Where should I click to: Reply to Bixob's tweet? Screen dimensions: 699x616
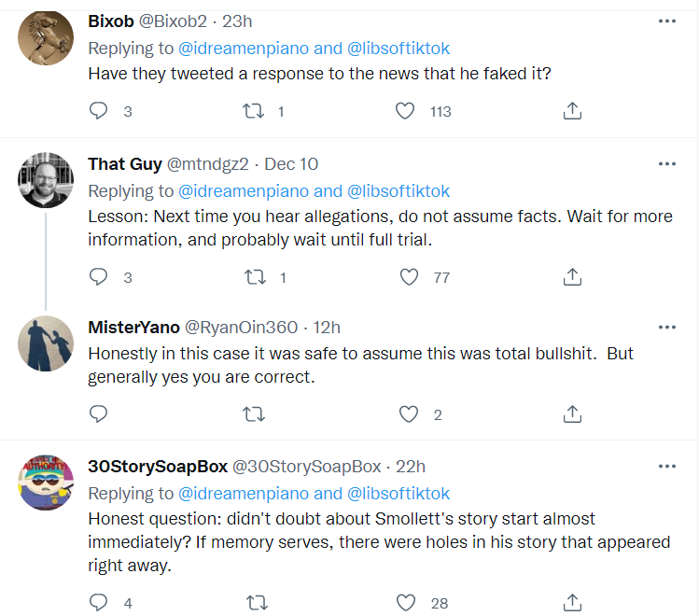99,111
